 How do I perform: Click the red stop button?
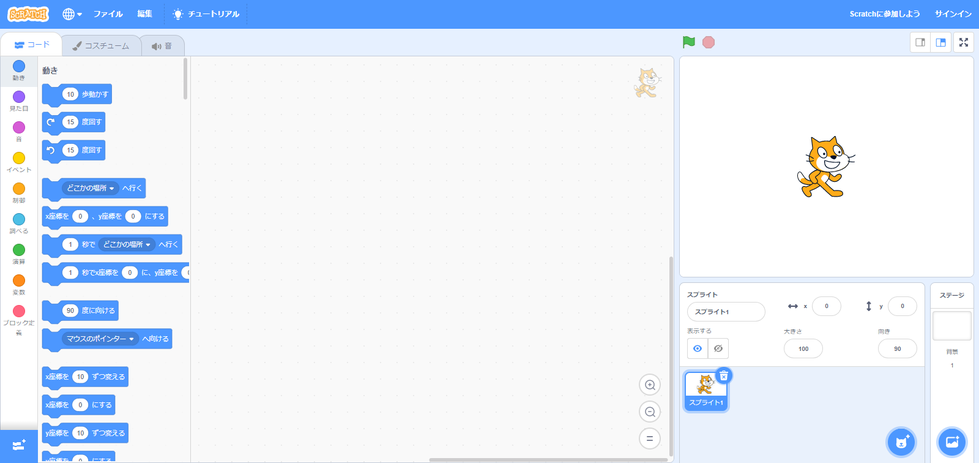[x=708, y=42]
